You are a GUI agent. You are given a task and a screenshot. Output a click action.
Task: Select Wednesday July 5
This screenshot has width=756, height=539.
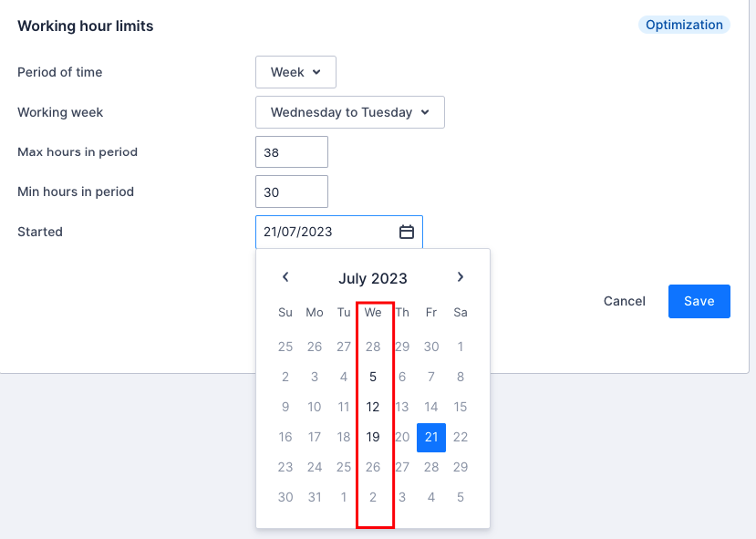pos(373,376)
